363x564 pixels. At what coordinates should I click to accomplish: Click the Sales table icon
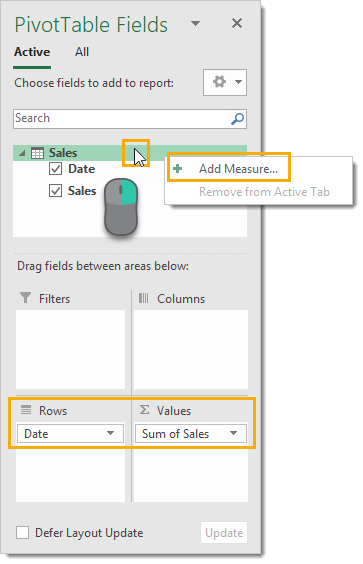pos(37,153)
